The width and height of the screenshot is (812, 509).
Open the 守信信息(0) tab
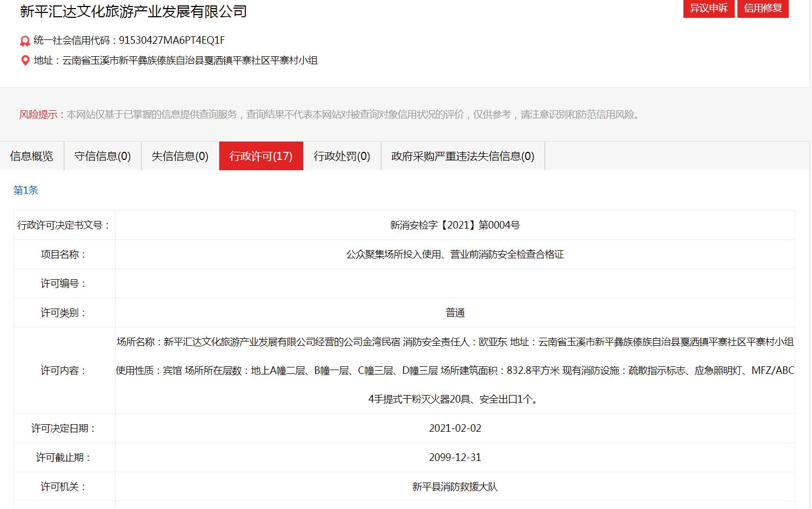[x=103, y=156]
